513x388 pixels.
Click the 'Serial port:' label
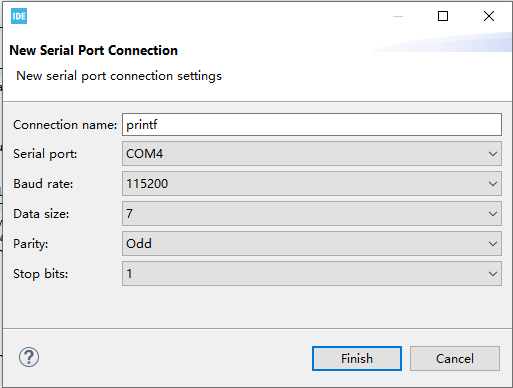click(45, 154)
